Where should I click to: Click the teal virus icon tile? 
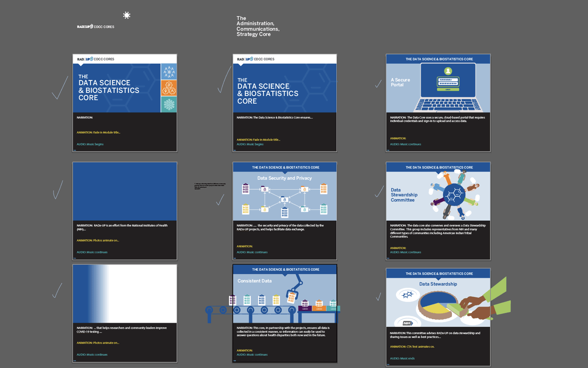(x=169, y=104)
